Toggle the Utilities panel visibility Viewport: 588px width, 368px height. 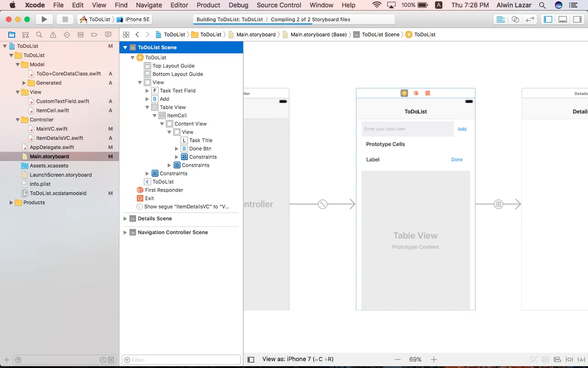pos(577,19)
